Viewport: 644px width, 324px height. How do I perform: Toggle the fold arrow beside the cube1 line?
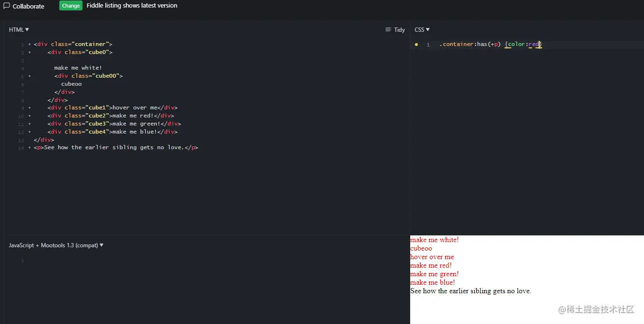(x=29, y=108)
